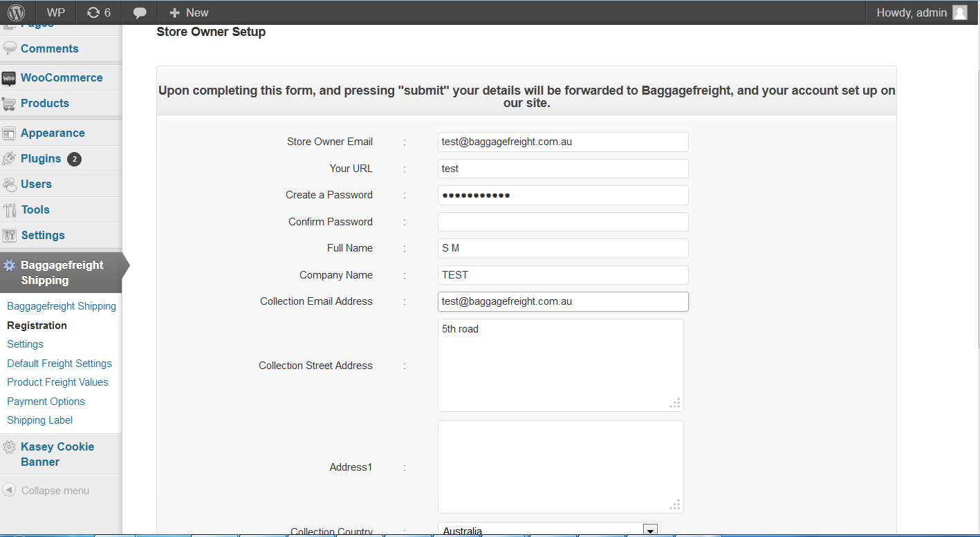Go to Settings under Baggagefreight Shipping
The image size is (980, 537).
pos(25,344)
